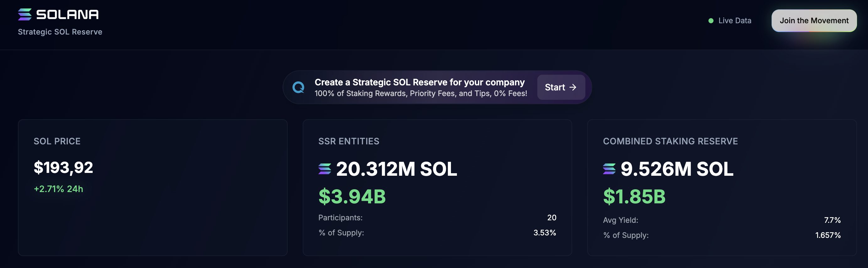Click the SOL PRICE card heading
Viewport: 868px width, 268px height.
tap(57, 142)
